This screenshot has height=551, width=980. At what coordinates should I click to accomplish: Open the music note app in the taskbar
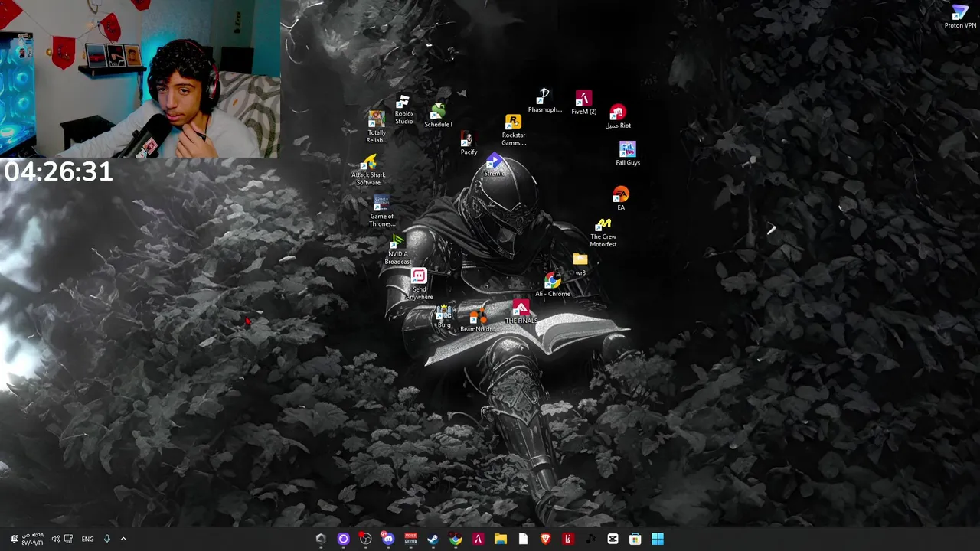[x=590, y=539]
